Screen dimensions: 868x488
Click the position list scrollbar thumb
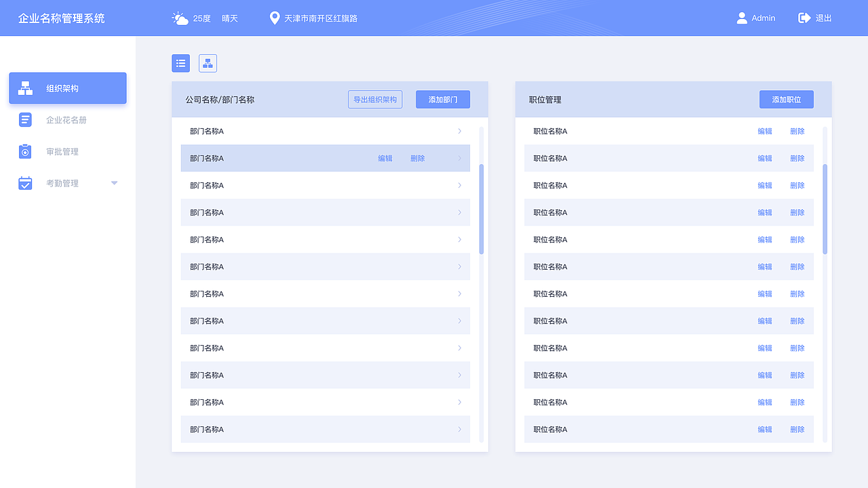[x=825, y=209]
